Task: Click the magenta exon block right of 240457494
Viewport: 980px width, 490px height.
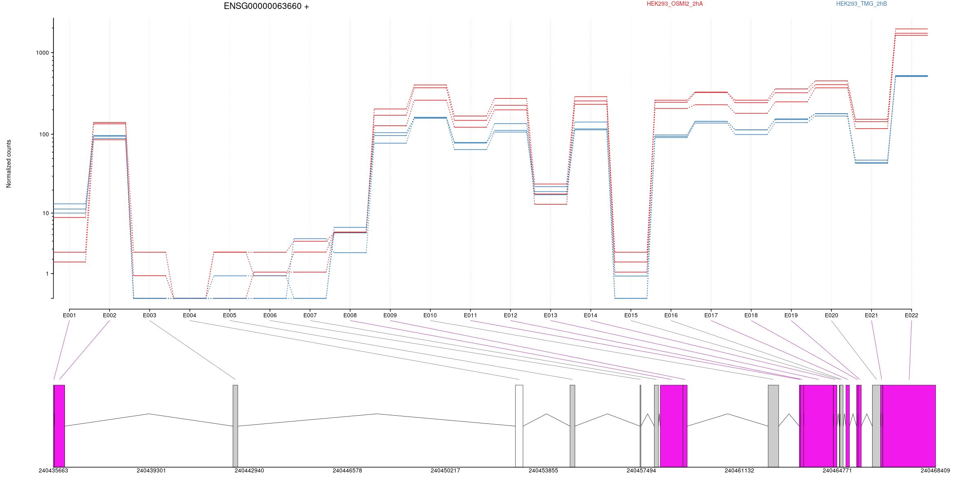Action: point(672,426)
